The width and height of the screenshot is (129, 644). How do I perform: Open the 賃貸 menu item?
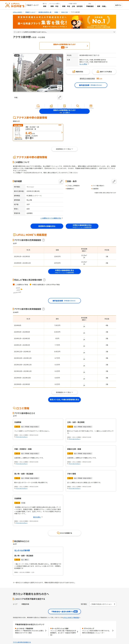click(x=45, y=6)
